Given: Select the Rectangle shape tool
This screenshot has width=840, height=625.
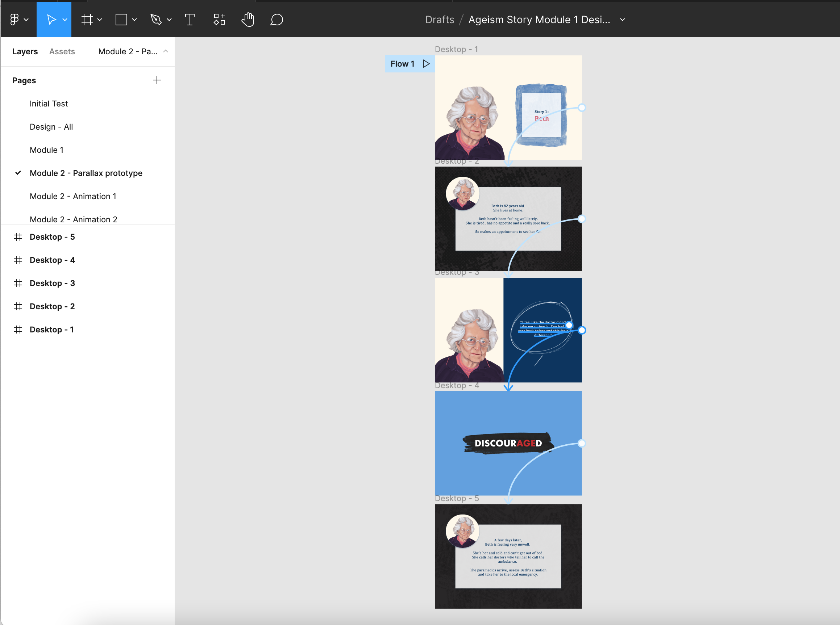Looking at the screenshot, I should pos(121,20).
